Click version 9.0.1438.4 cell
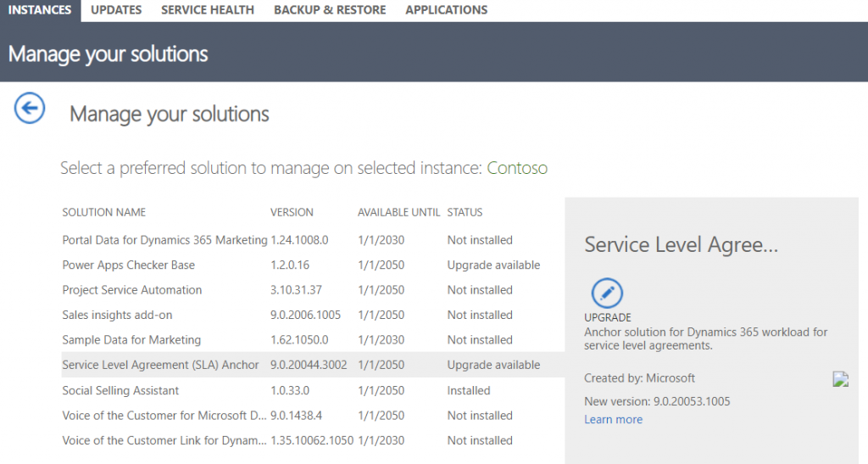 coord(296,416)
